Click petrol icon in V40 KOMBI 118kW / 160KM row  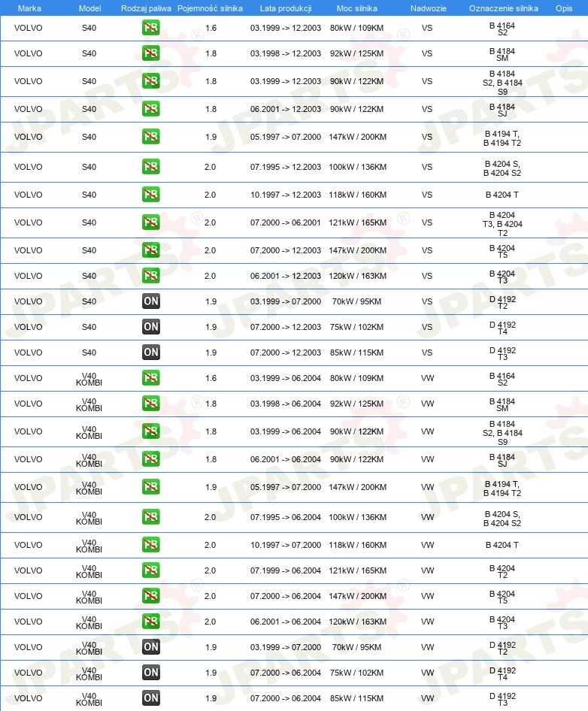tap(150, 545)
